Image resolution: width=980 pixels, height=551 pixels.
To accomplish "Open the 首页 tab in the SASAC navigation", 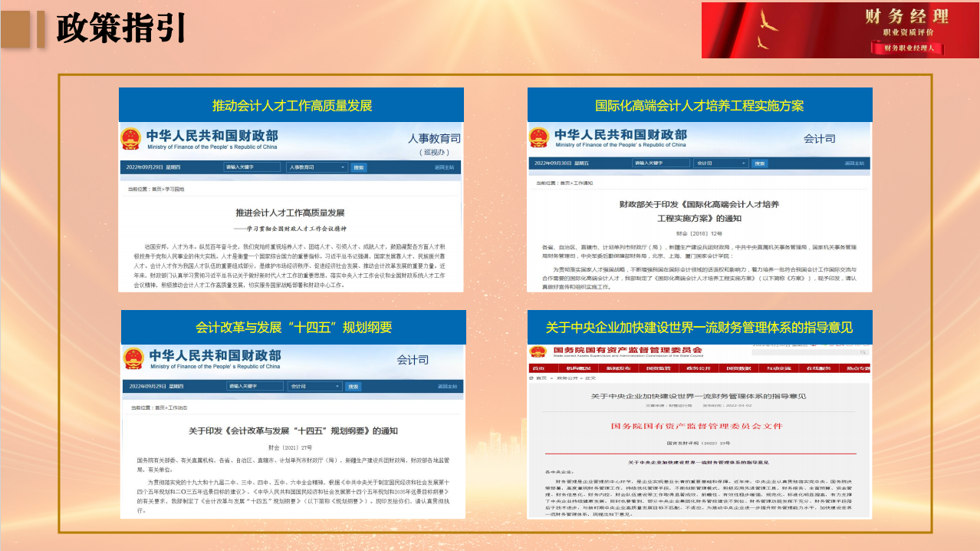I will 538,368.
